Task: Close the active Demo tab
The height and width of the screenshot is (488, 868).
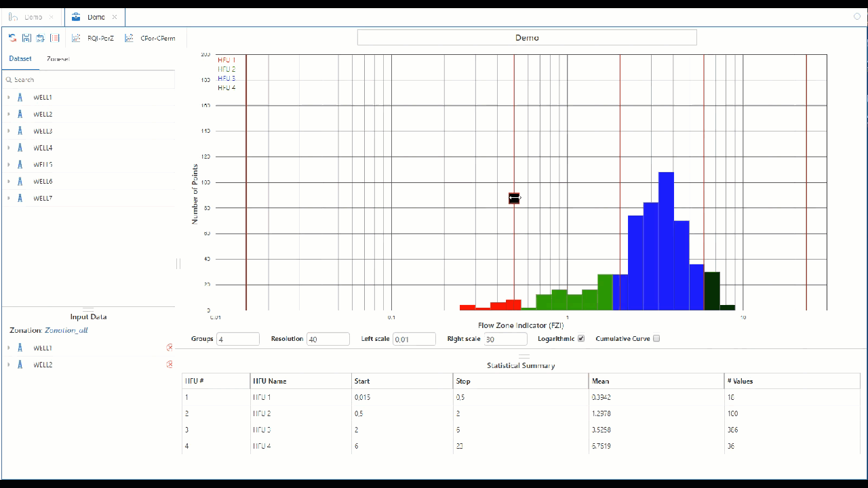Action: pyautogui.click(x=114, y=18)
